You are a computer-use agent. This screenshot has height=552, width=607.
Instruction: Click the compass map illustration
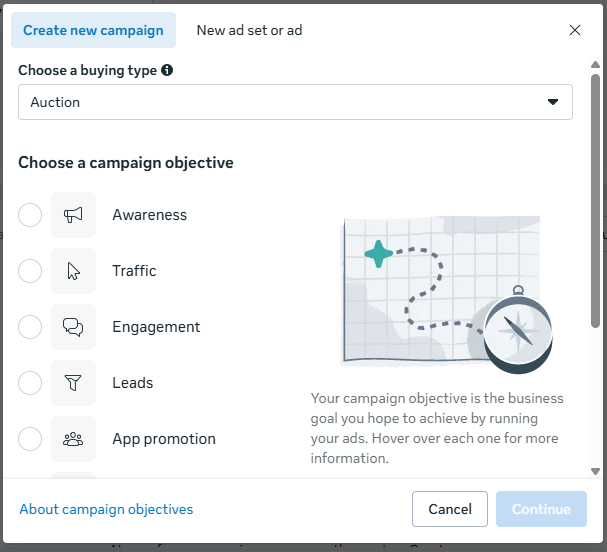click(x=448, y=295)
